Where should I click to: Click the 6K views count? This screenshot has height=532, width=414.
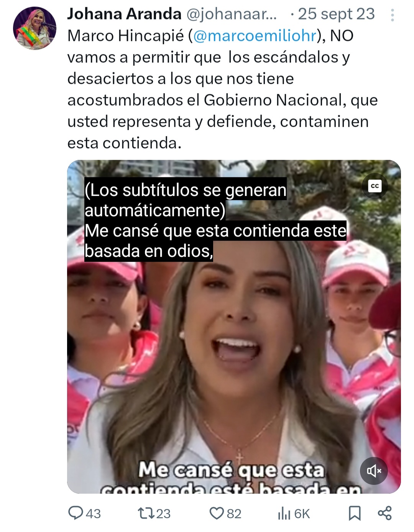tap(302, 514)
